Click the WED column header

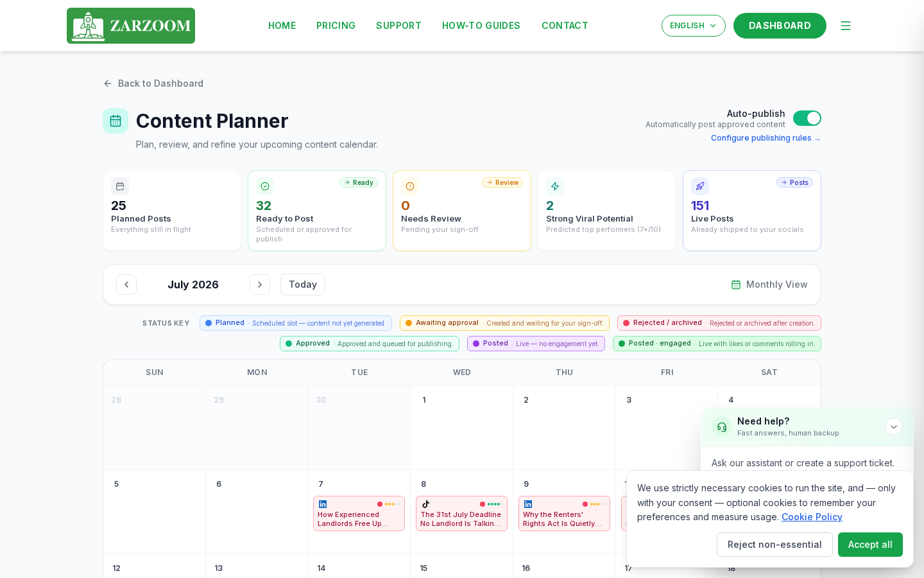(462, 372)
